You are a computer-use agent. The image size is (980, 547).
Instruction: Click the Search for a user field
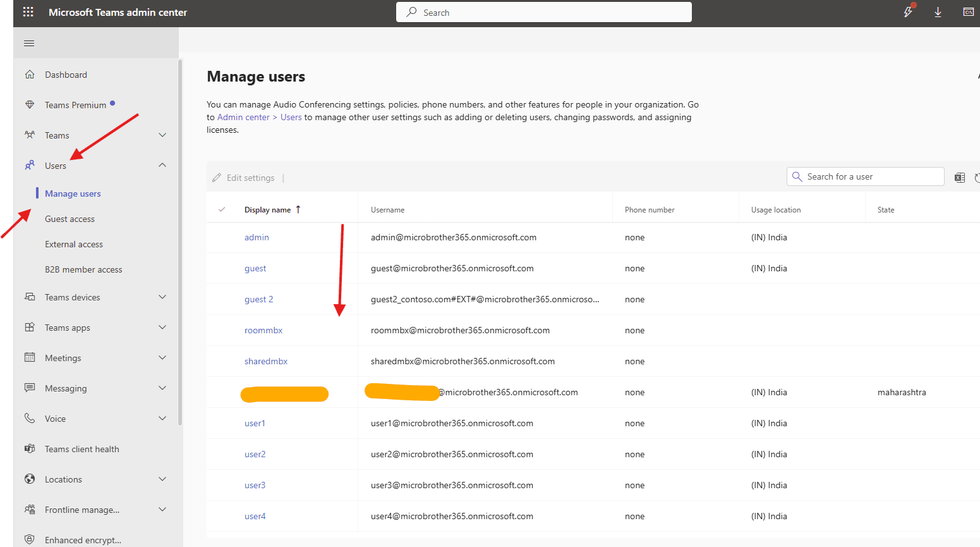point(865,176)
